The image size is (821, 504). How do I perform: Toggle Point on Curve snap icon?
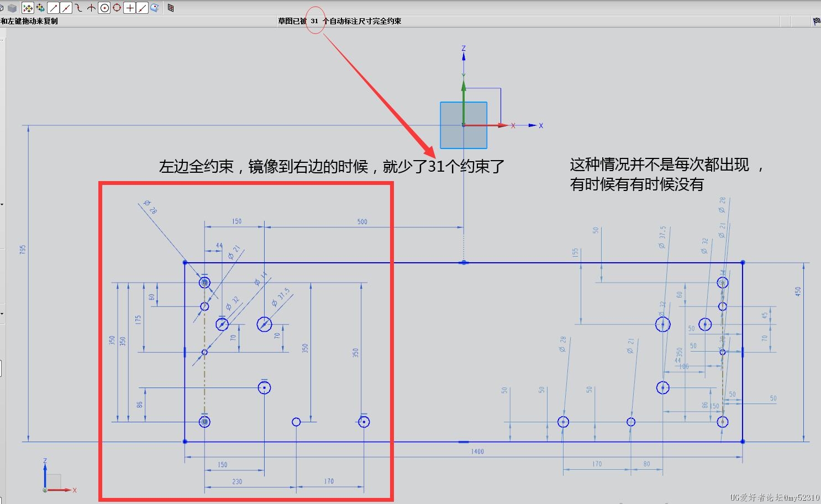point(142,8)
